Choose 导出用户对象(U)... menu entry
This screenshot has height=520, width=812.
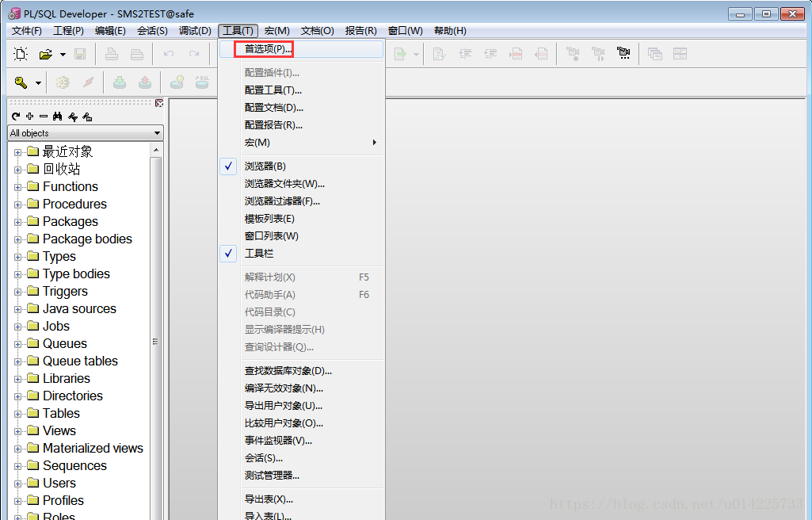(x=301, y=406)
